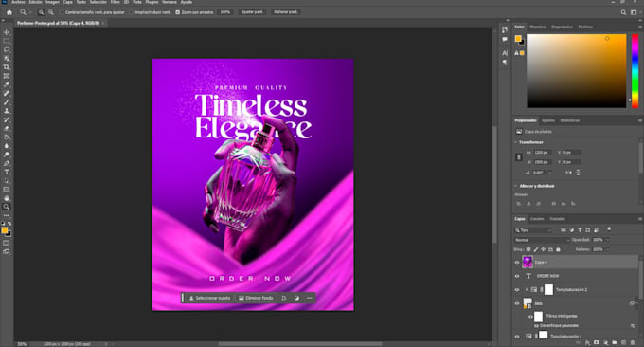Screen dimensions: 644x347
Task: Switch to the Canales tab
Action: point(537,219)
